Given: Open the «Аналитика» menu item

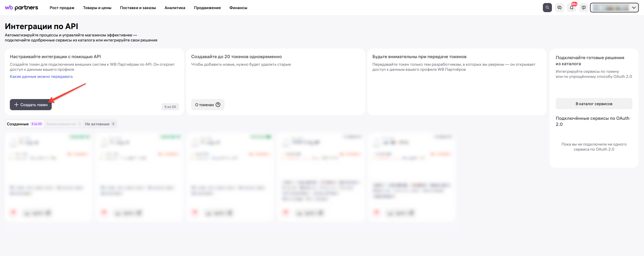Looking at the screenshot, I should click(x=175, y=8).
